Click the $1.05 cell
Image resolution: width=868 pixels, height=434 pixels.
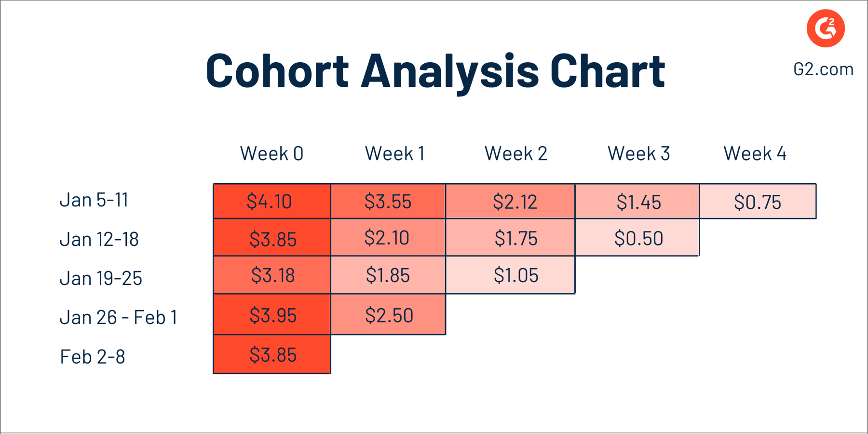pos(515,275)
